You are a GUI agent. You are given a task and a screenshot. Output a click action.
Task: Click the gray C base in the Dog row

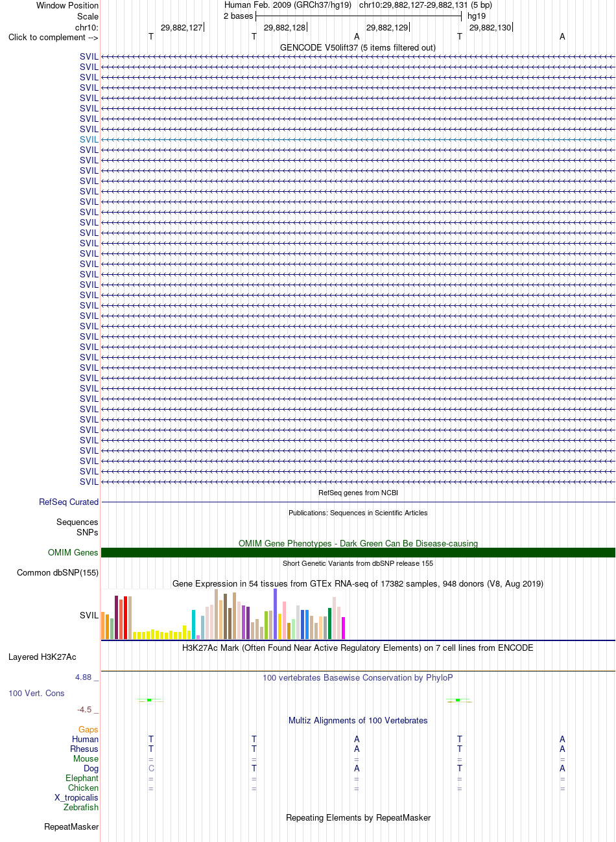(x=151, y=768)
